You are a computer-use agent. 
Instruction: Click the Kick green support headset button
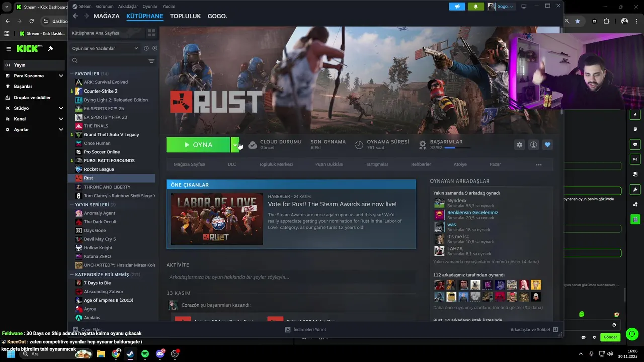click(632, 334)
